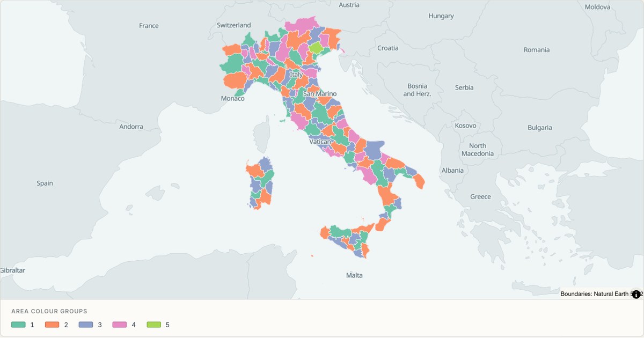Click the pink swatch for group 4
The height and width of the screenshot is (338, 644).
(x=120, y=325)
